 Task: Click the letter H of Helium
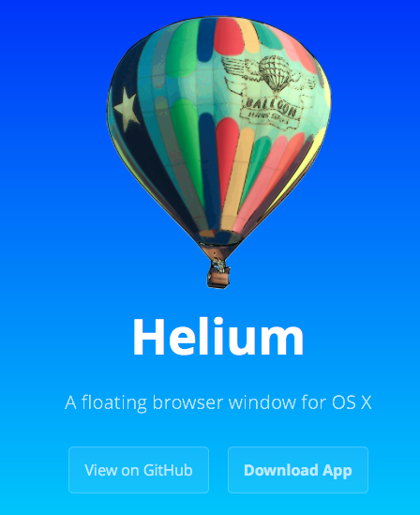pyautogui.click(x=148, y=337)
